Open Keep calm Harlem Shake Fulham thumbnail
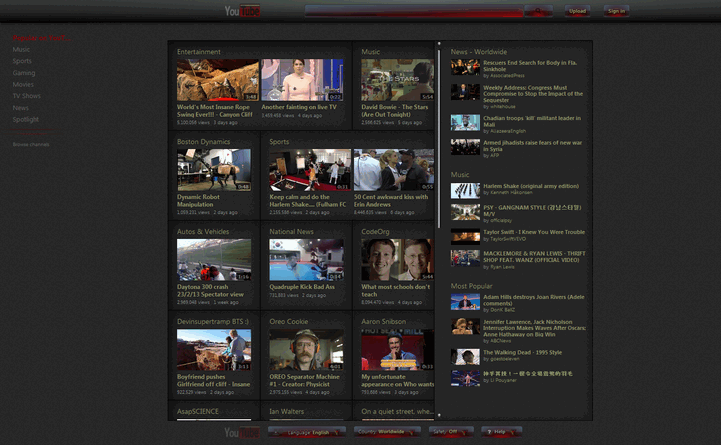The width and height of the screenshot is (721, 445). (x=310, y=170)
